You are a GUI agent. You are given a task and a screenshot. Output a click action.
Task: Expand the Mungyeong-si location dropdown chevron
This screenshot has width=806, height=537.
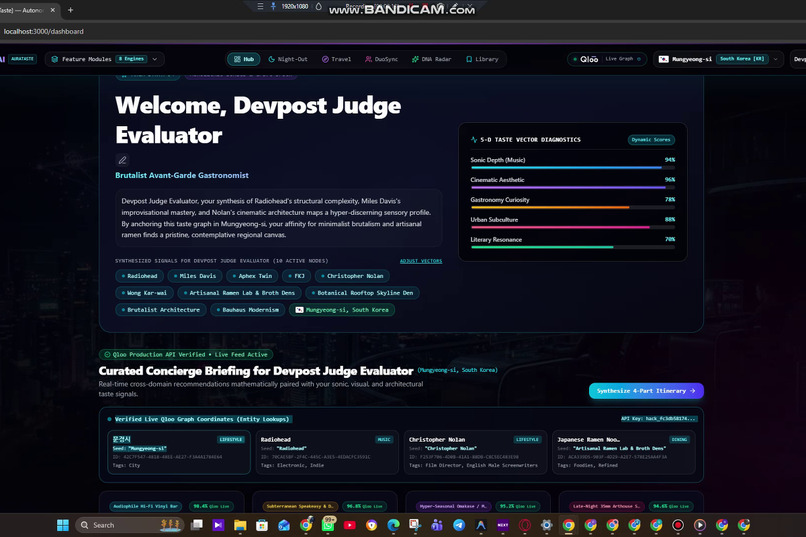775,59
